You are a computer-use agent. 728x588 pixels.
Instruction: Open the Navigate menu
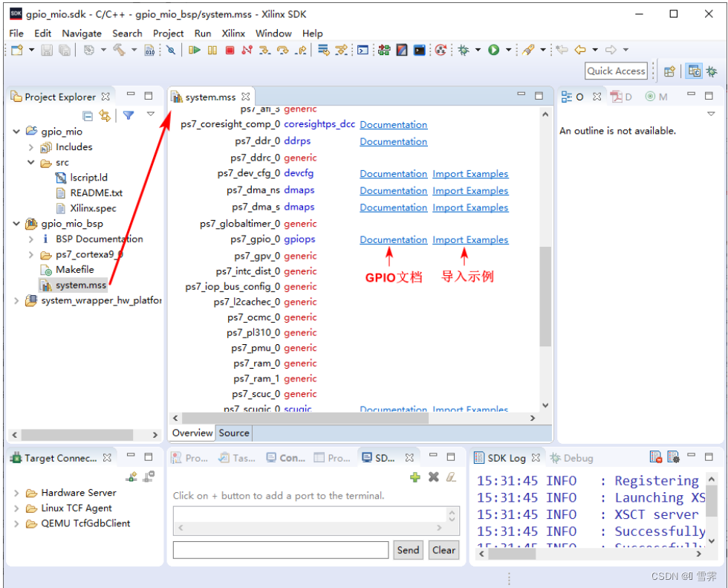tap(82, 33)
